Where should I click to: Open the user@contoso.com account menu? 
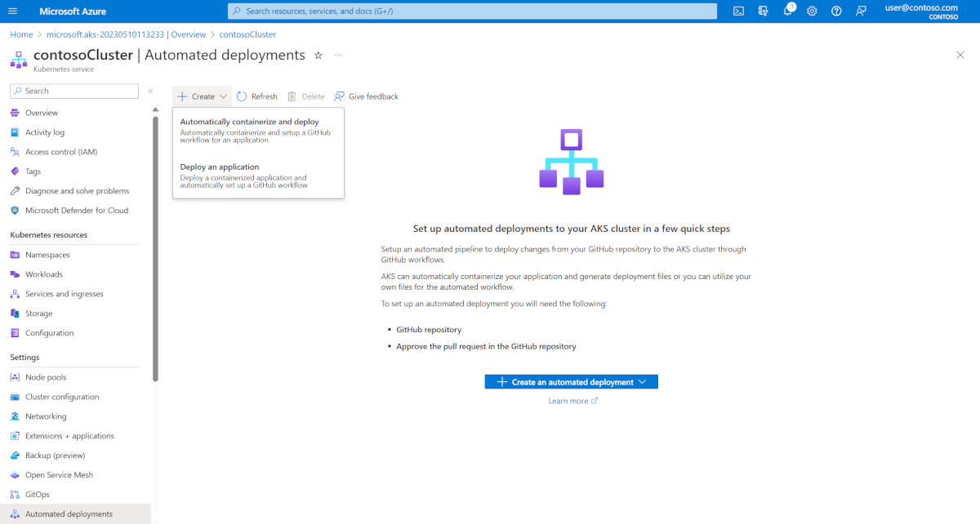(x=920, y=11)
